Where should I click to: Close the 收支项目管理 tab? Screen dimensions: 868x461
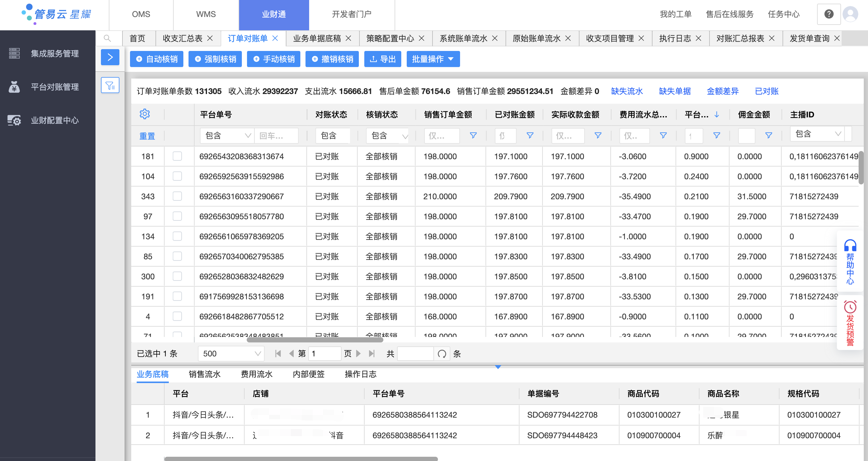click(x=641, y=39)
